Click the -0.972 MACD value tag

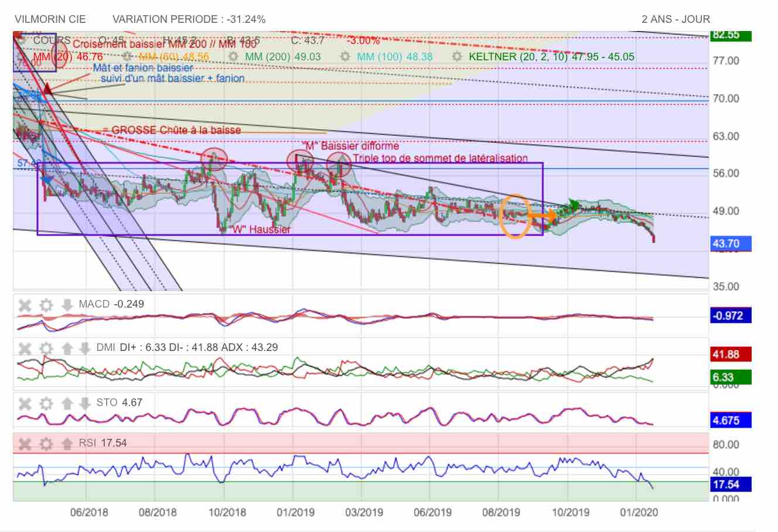[731, 316]
